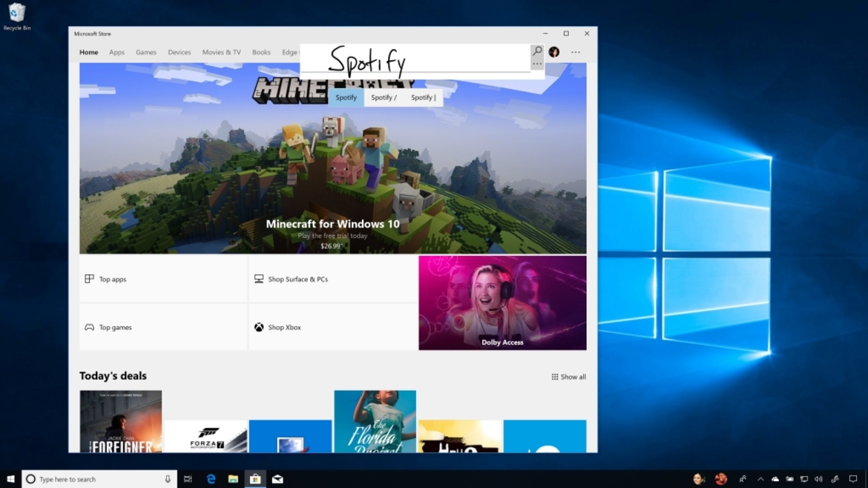The image size is (868, 488).
Task: Open the network status tray icon
Action: tap(803, 479)
